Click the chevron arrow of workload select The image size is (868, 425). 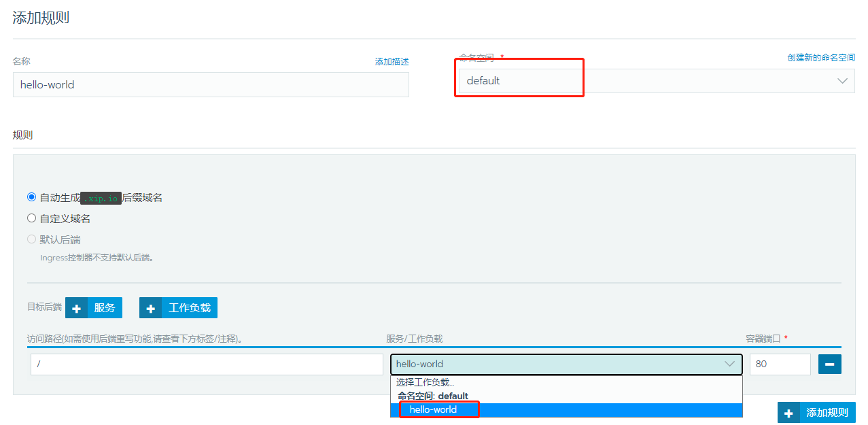coord(730,364)
